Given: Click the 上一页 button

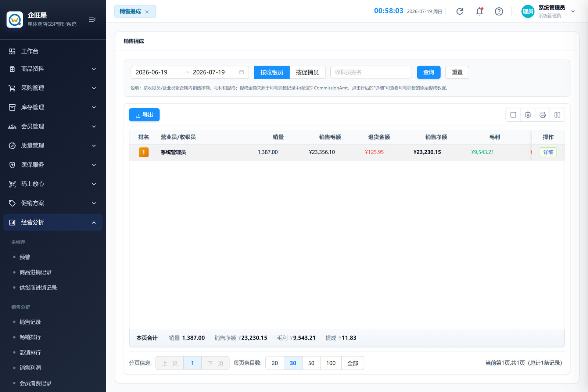Looking at the screenshot, I should 170,363.
